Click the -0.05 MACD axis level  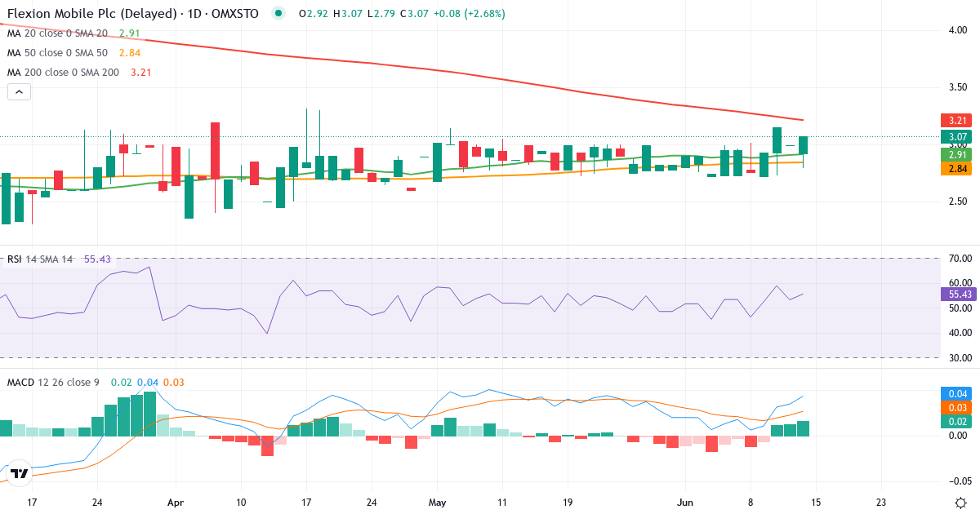(960, 482)
